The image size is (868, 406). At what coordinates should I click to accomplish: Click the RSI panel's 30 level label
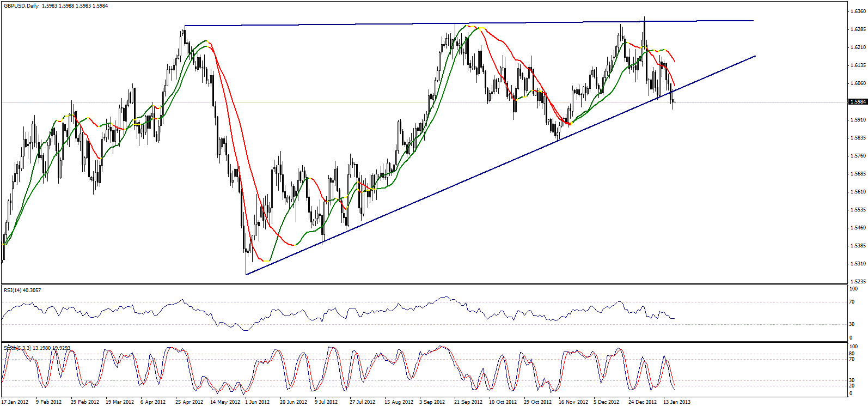852,324
